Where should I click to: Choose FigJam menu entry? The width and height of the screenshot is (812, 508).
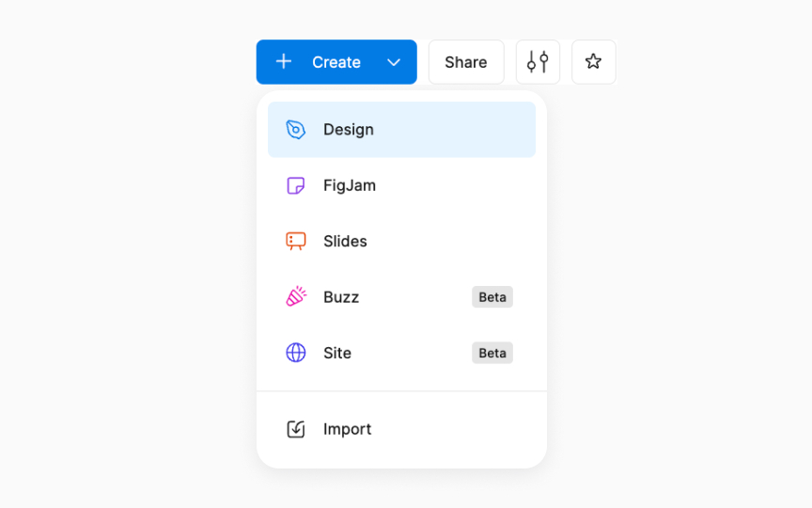[401, 185]
